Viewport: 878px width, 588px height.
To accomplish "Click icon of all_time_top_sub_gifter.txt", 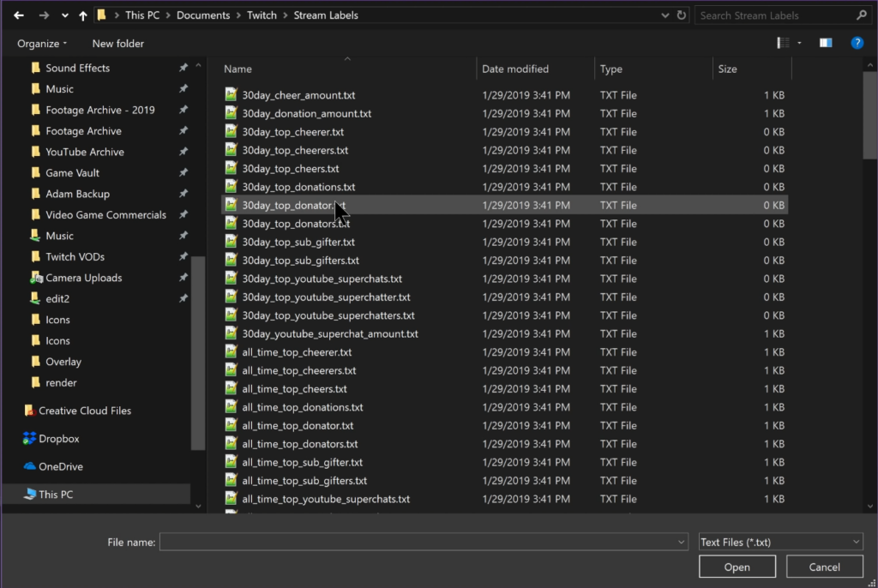I will 231,462.
